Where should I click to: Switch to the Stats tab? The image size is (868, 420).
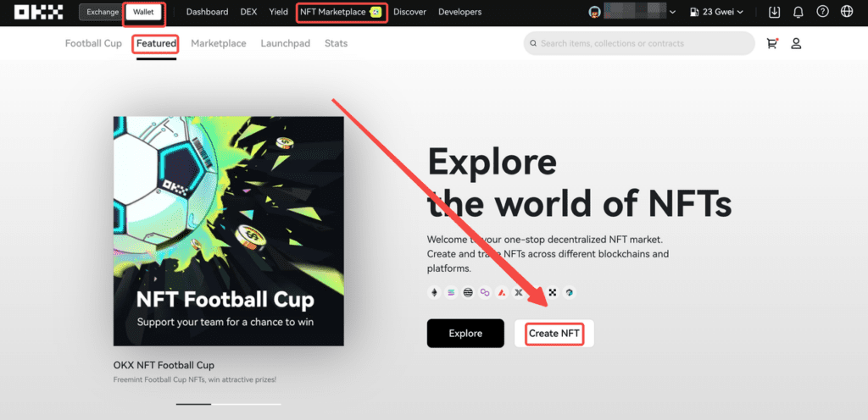point(336,43)
